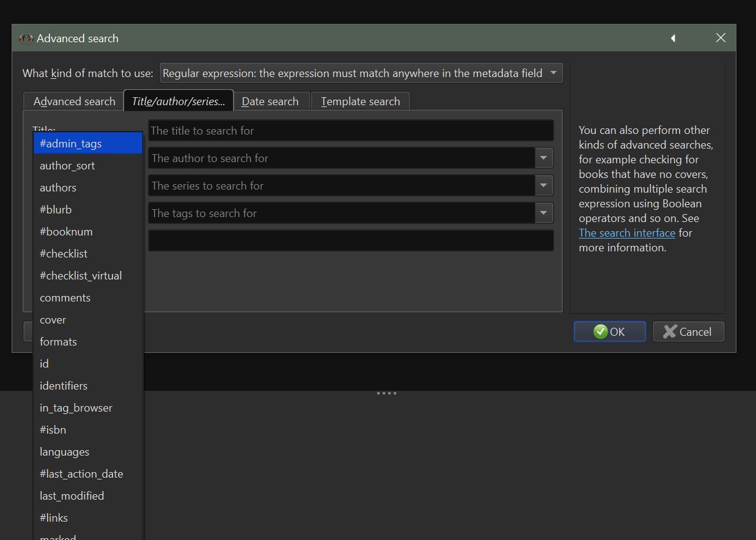This screenshot has height=540, width=756.
Task: Pick #checklist from the list
Action: pos(88,254)
